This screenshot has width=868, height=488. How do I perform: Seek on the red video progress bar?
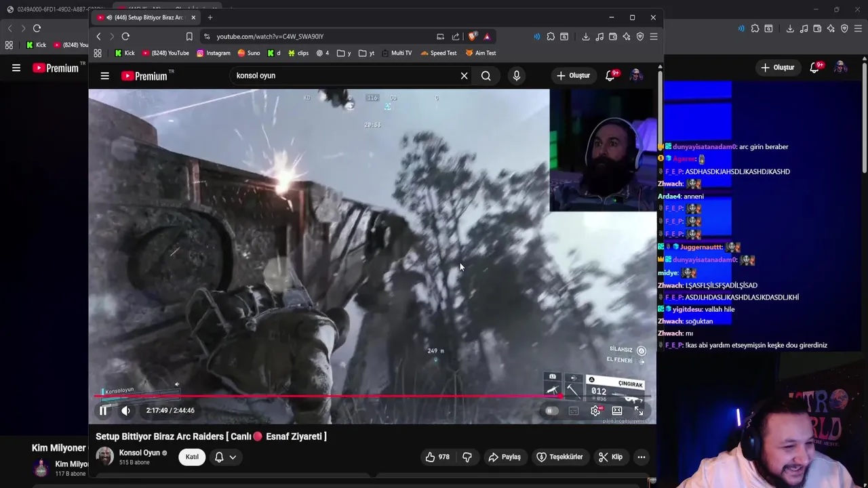372,396
